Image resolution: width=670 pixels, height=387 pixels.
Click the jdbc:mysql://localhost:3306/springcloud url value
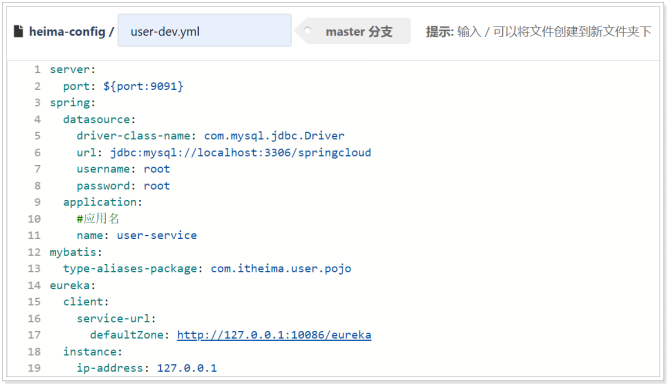[241, 152]
